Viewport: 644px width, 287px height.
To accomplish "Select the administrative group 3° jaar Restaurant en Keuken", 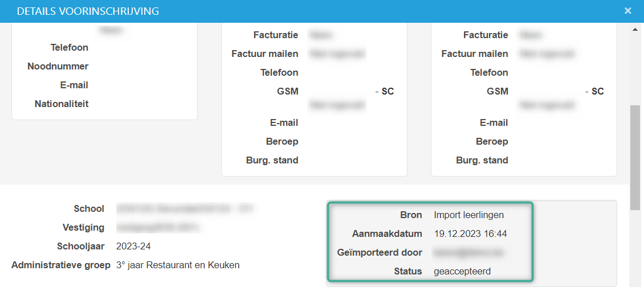I will (x=178, y=265).
